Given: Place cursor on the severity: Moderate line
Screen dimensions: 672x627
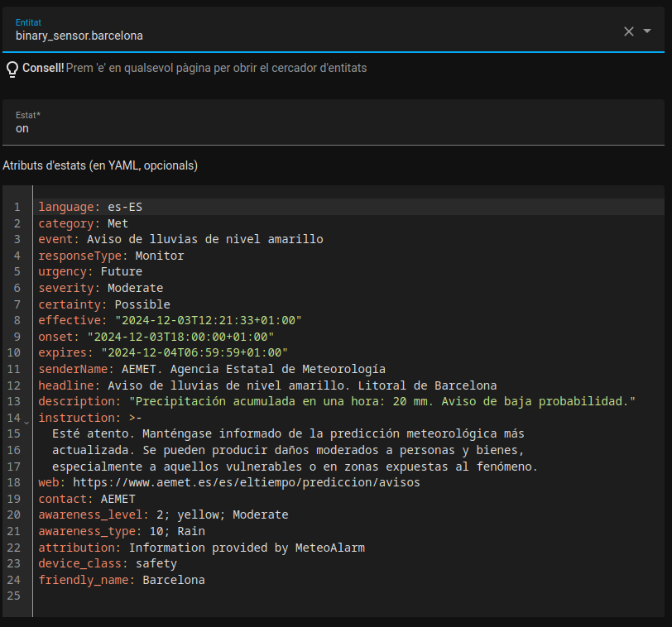Looking at the screenshot, I should (100, 288).
